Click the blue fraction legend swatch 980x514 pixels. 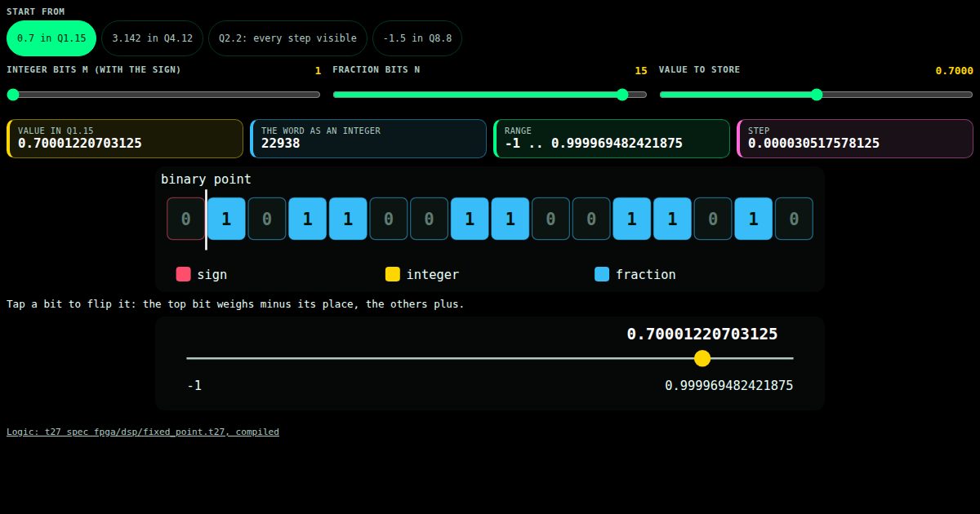pos(602,274)
